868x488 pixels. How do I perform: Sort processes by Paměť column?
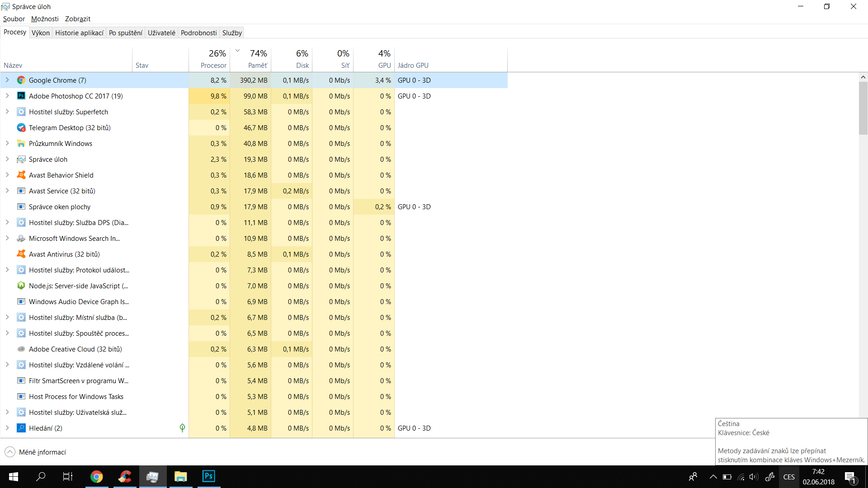[x=257, y=65]
